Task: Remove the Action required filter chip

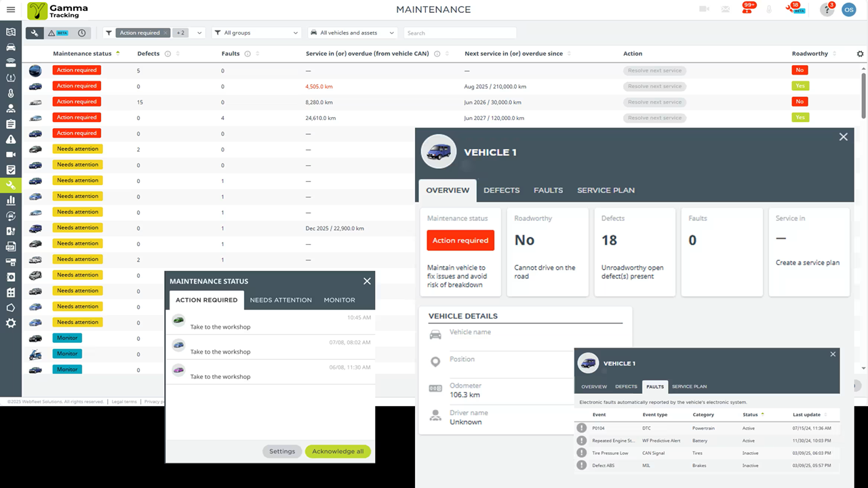Action: 165,33
